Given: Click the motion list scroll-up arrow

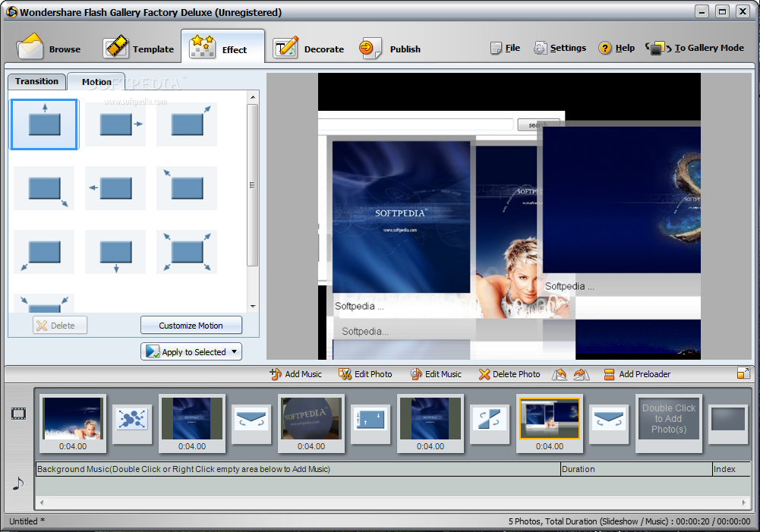Looking at the screenshot, I should click(x=253, y=97).
